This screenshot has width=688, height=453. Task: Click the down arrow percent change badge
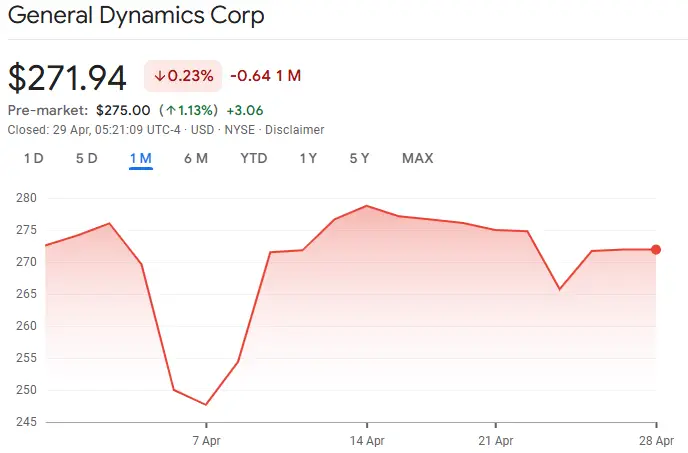tap(183, 76)
